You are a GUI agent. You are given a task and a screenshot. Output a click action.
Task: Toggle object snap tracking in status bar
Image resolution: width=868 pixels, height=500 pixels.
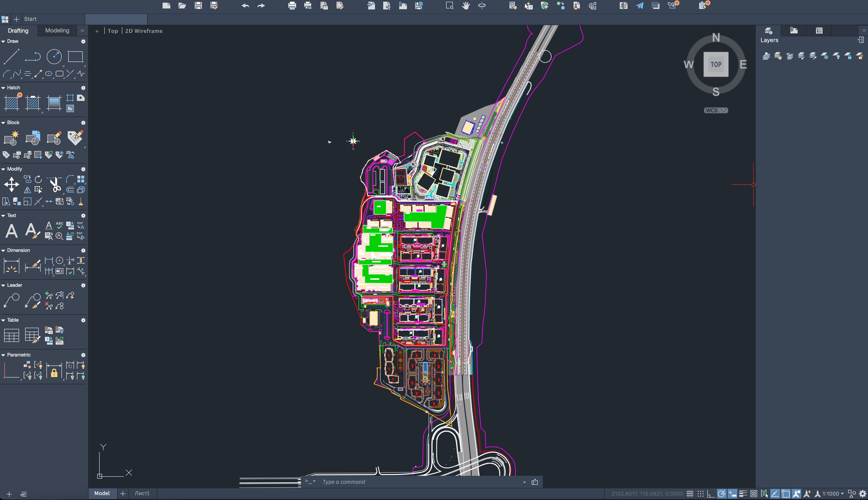[775, 494]
